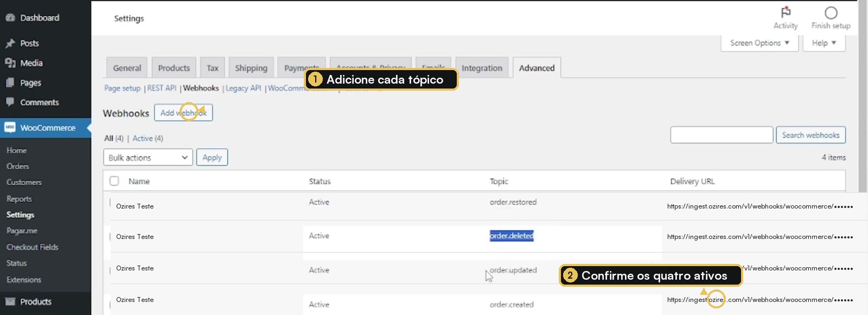Click the order.restored topic cell
868x315 pixels.
click(513, 202)
